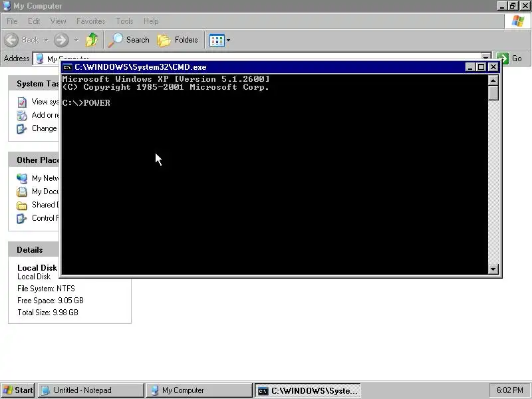Image resolution: width=532 pixels, height=399 pixels.
Task: Click the Start button
Action: tap(18, 390)
